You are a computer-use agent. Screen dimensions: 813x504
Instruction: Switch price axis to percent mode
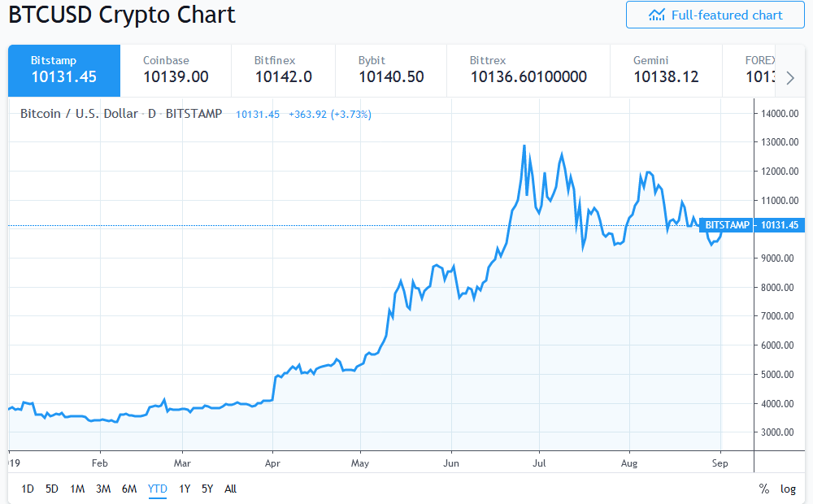[763, 489]
